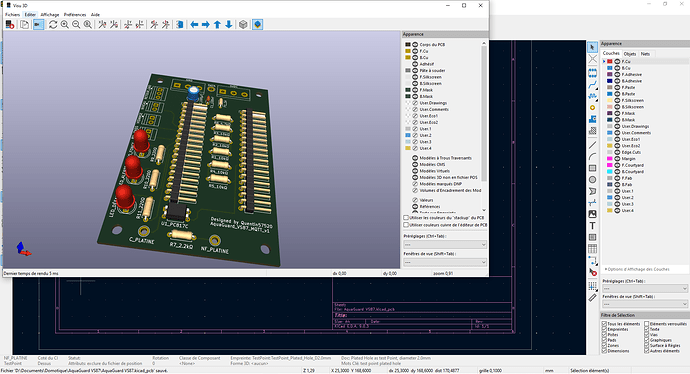Open the Editer menu
Screen dimensions: 690x374
(30, 15)
